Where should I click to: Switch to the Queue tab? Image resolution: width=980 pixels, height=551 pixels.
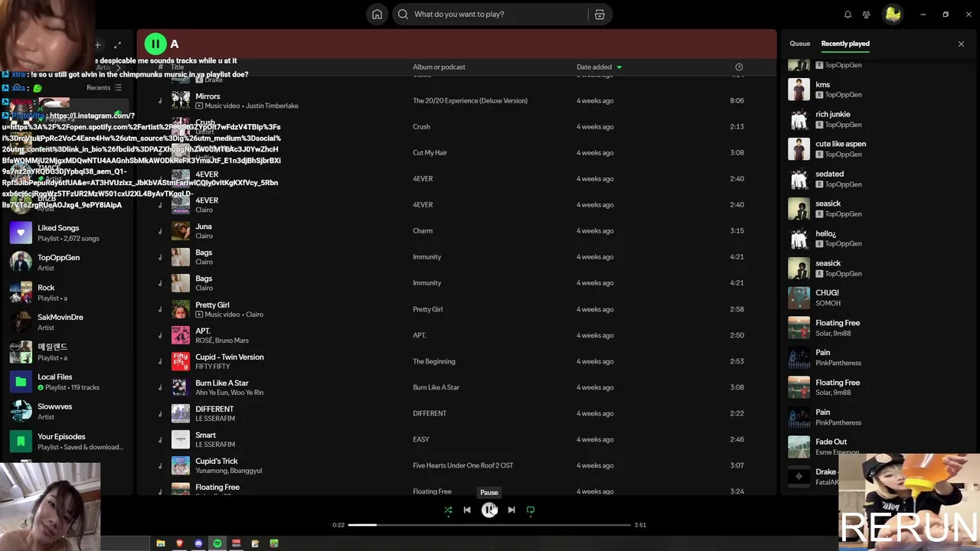[799, 44]
